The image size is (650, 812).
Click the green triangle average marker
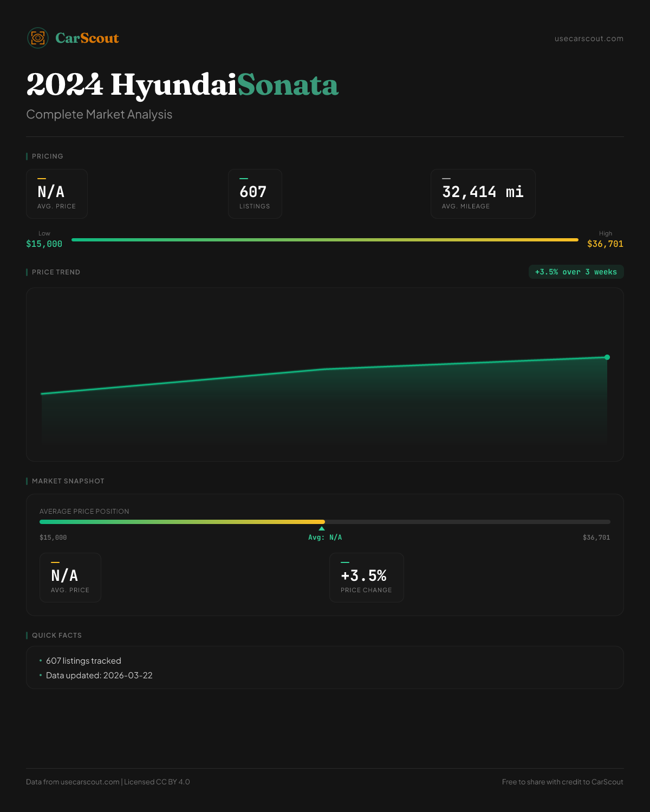322,529
